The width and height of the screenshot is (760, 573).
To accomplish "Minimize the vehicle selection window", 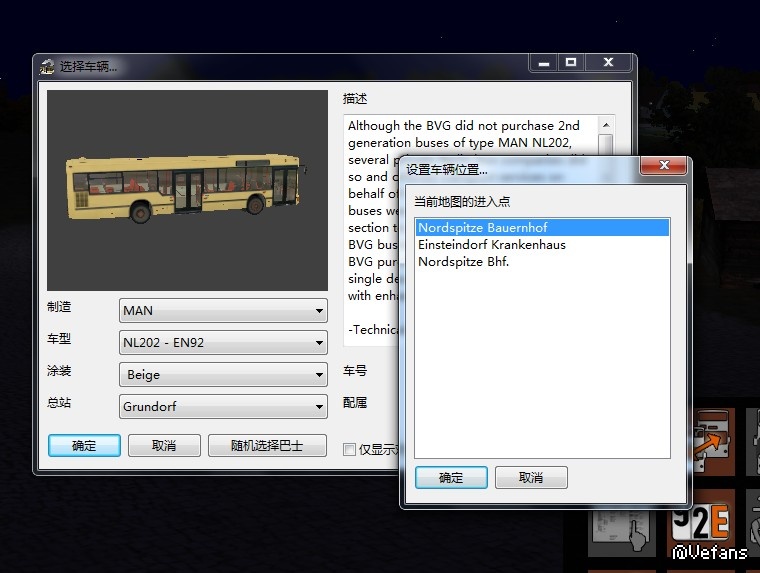I will 543,63.
